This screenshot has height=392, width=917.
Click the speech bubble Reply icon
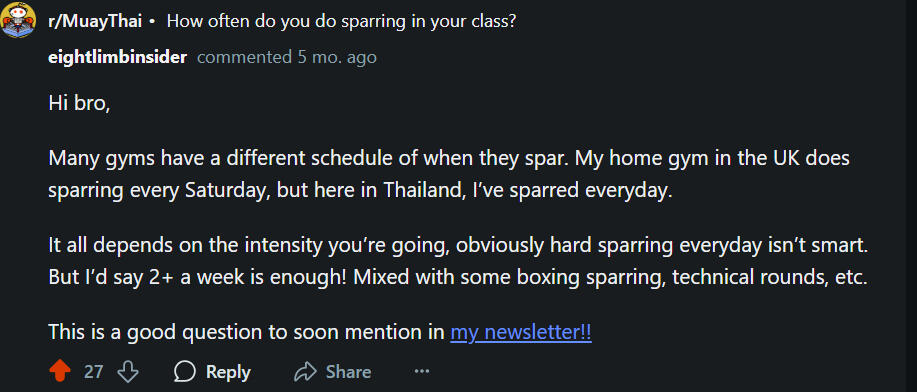point(185,372)
